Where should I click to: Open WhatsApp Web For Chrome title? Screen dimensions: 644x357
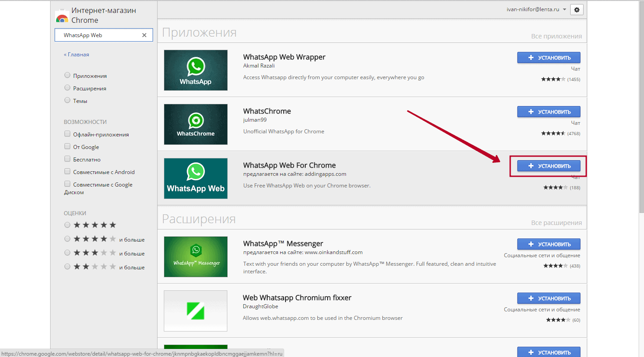coord(290,166)
